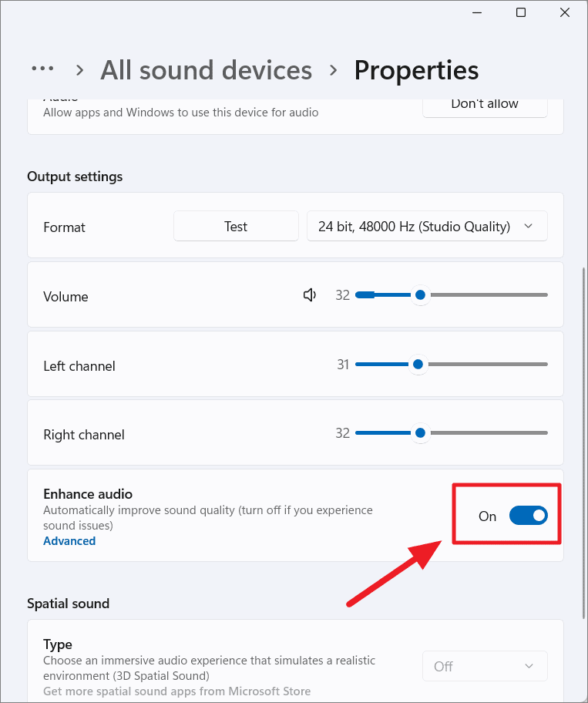Screen dimensions: 588x703
Task: Open the 24 bit 48000 Hz format dropdown
Action: coord(427,226)
